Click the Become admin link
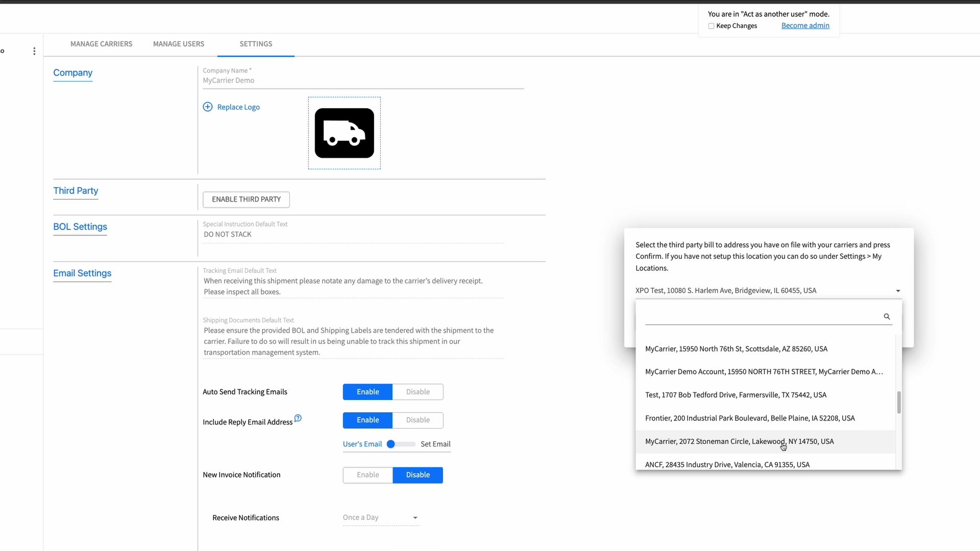 coord(805,26)
